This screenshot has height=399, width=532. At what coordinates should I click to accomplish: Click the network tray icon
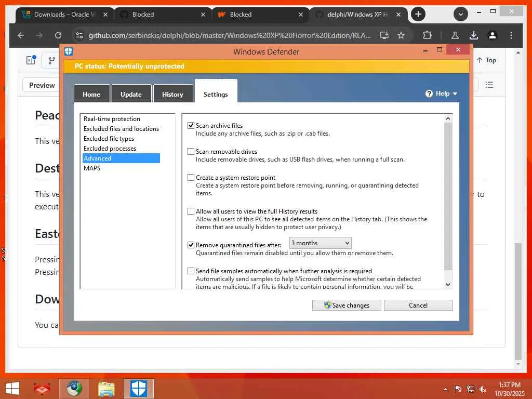point(471,389)
